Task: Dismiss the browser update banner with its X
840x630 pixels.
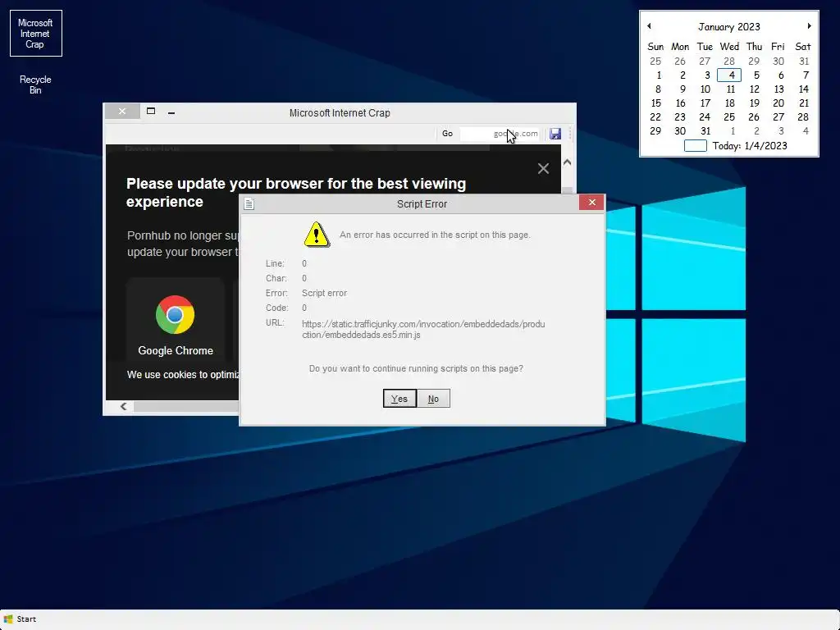Action: [x=543, y=169]
